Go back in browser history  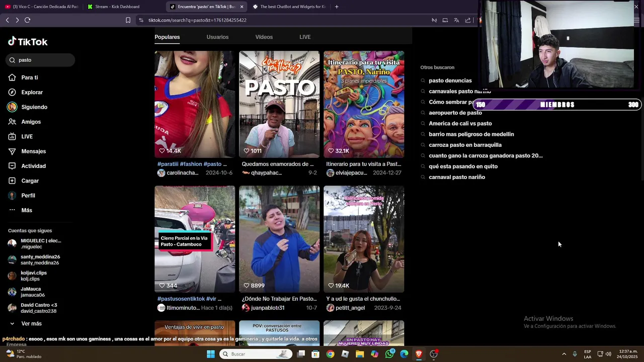tap(7, 20)
